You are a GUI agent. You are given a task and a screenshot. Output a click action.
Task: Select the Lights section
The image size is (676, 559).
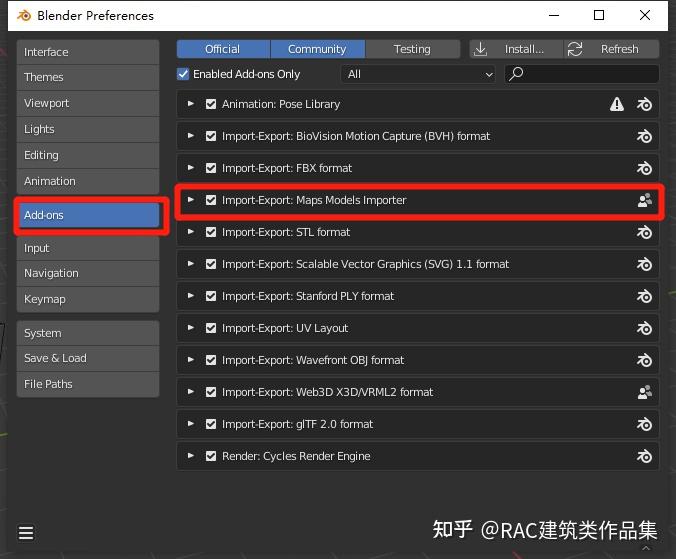pyautogui.click(x=88, y=129)
